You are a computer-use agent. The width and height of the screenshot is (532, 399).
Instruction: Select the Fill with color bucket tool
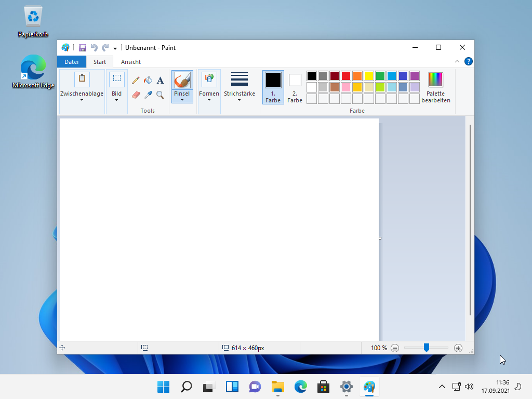point(148,81)
